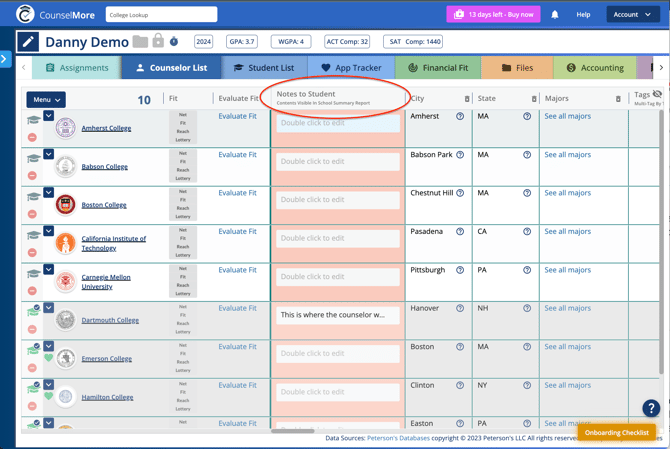670x449 pixels.
Task: Open the Financial Fit tab
Action: pos(438,68)
